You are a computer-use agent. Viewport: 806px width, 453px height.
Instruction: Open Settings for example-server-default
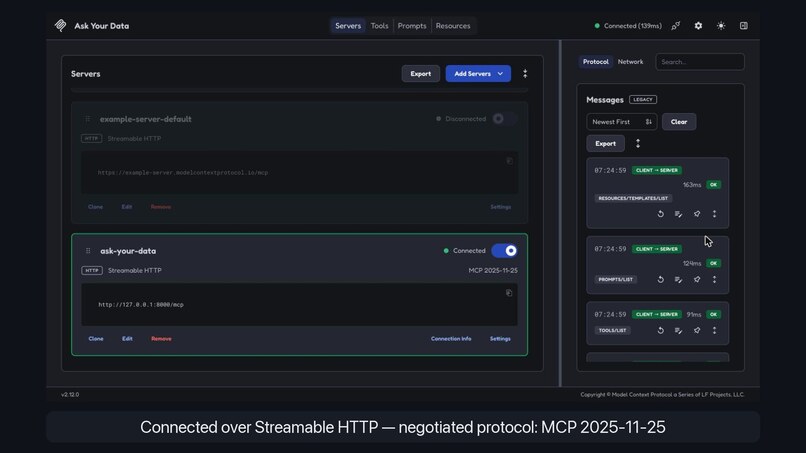(x=501, y=207)
